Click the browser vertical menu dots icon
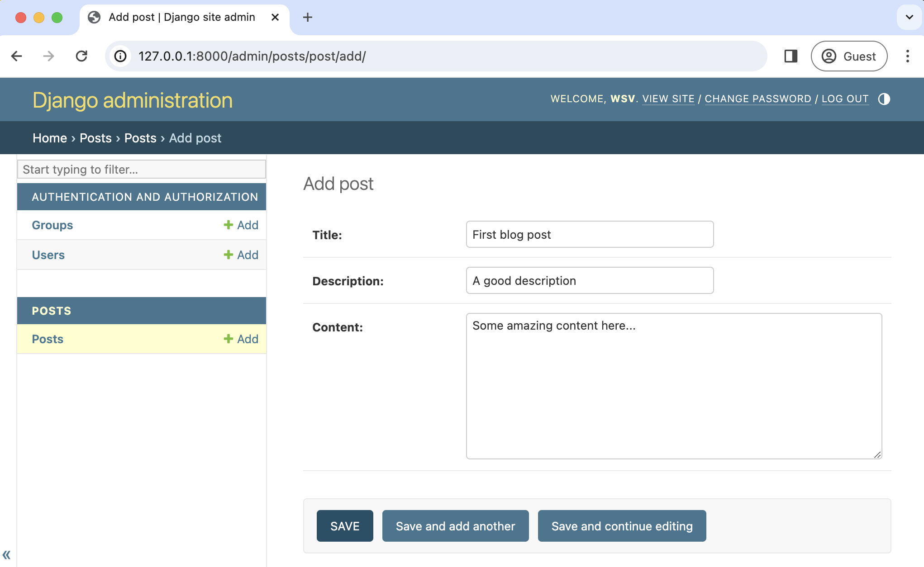The height and width of the screenshot is (567, 924). coord(908,56)
